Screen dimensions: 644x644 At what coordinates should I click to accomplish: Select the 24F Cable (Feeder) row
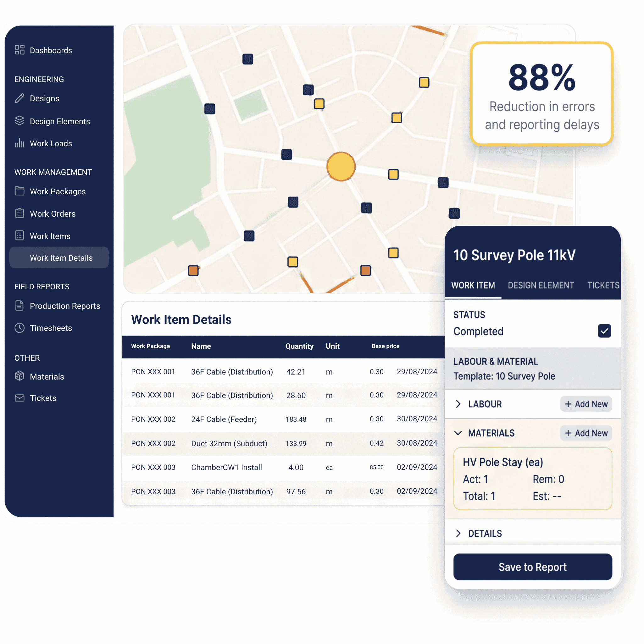pos(283,419)
